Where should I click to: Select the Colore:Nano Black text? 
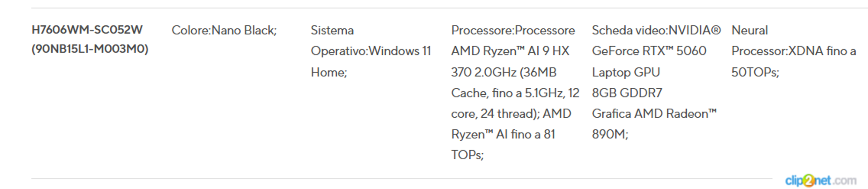tap(224, 30)
